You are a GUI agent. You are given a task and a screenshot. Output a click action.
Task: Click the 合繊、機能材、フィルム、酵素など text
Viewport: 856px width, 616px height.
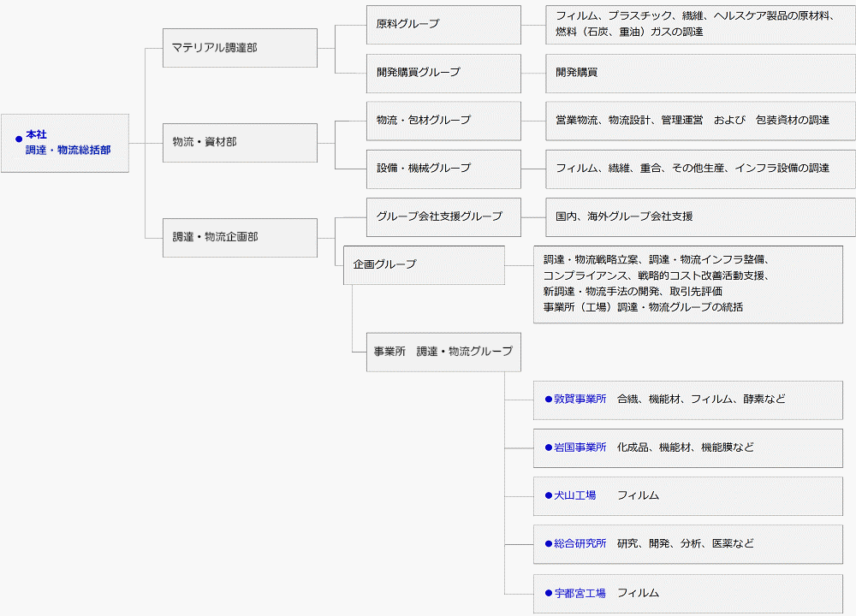(x=701, y=399)
